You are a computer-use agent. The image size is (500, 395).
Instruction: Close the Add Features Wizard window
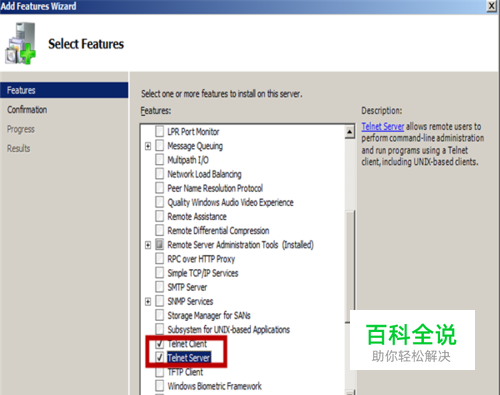pos(492,6)
